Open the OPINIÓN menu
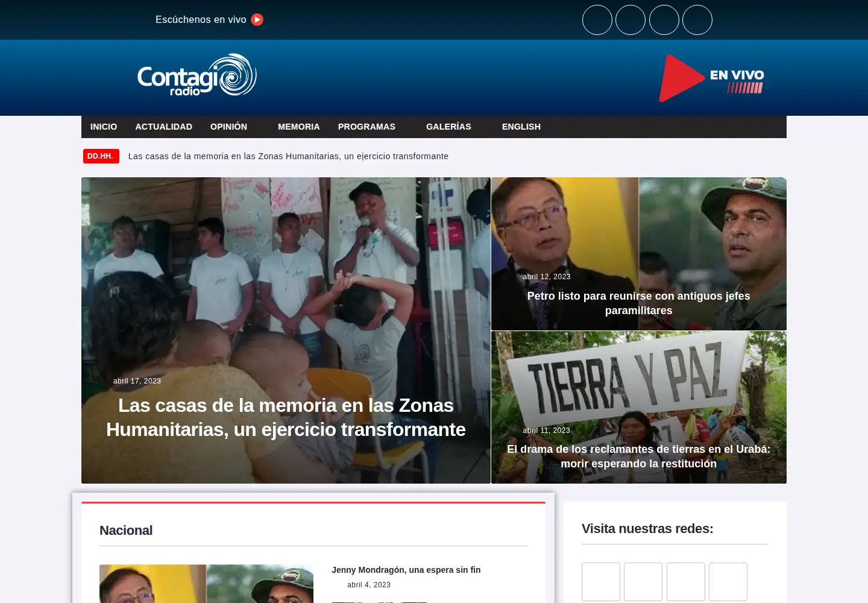Image resolution: width=868 pixels, height=603 pixels. [x=229, y=127]
